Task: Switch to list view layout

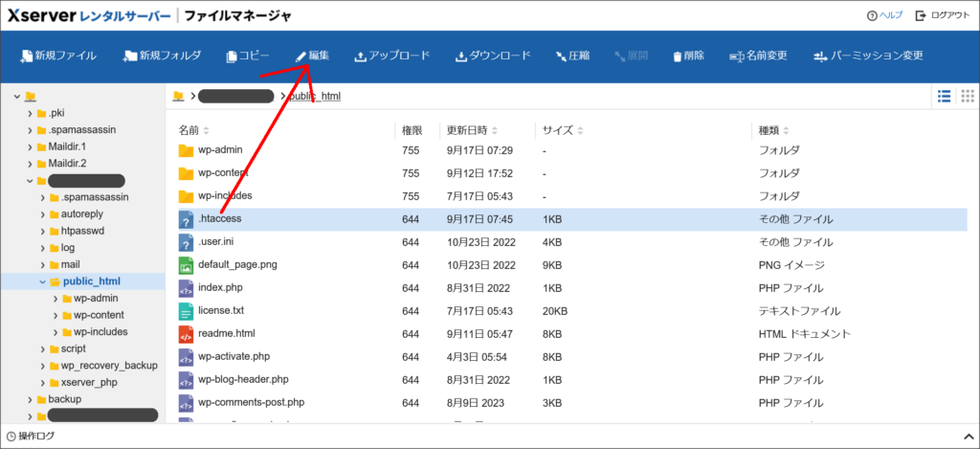Action: (944, 96)
